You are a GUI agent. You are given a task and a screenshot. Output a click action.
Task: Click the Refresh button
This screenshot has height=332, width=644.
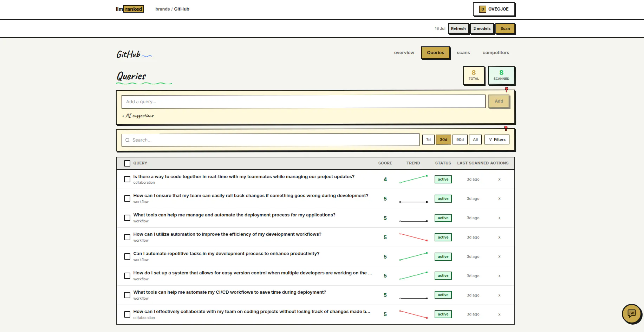[x=458, y=29]
